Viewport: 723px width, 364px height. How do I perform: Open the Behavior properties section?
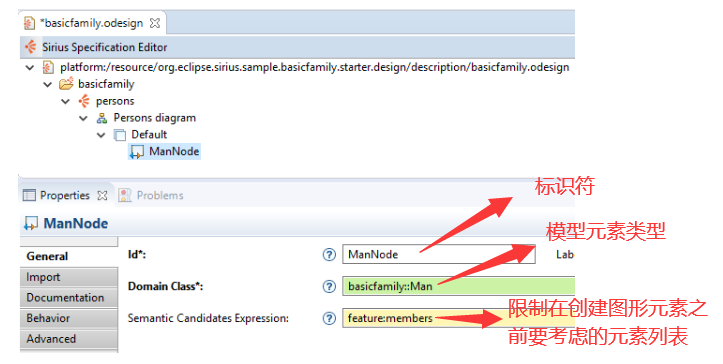tap(69, 318)
